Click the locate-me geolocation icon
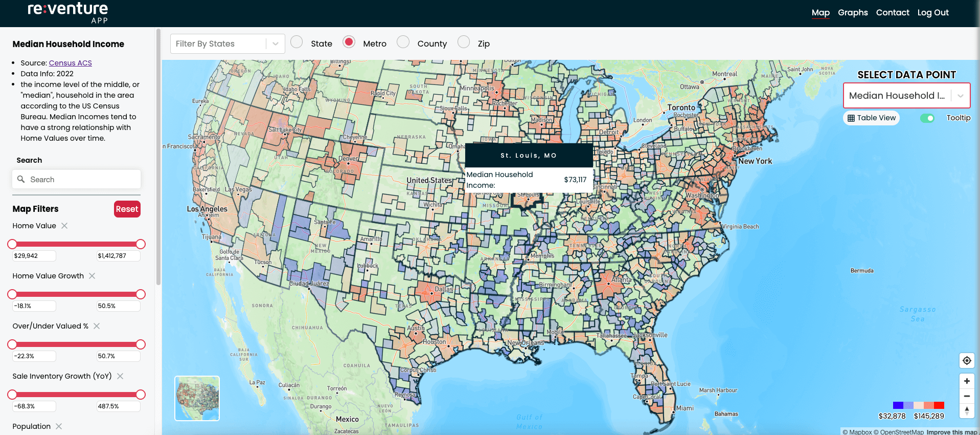 coord(967,360)
